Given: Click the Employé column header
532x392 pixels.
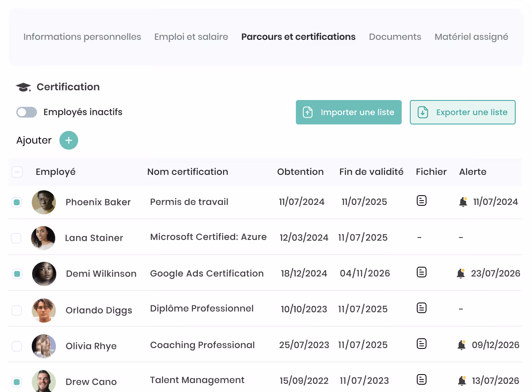Looking at the screenshot, I should point(56,172).
